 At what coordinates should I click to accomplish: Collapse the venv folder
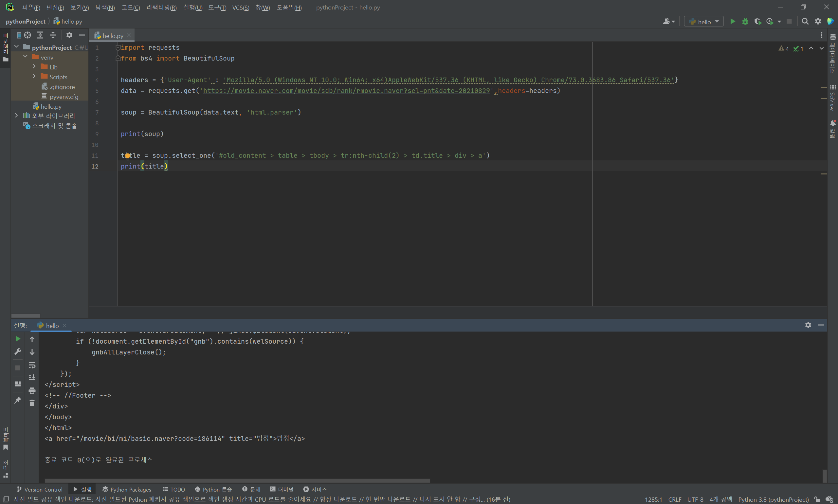tap(25, 56)
